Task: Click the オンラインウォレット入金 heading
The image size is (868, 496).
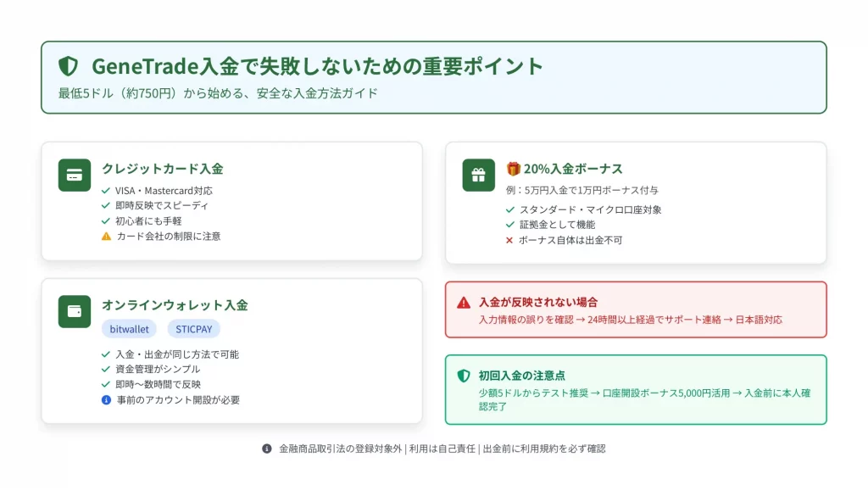Action: [175, 305]
